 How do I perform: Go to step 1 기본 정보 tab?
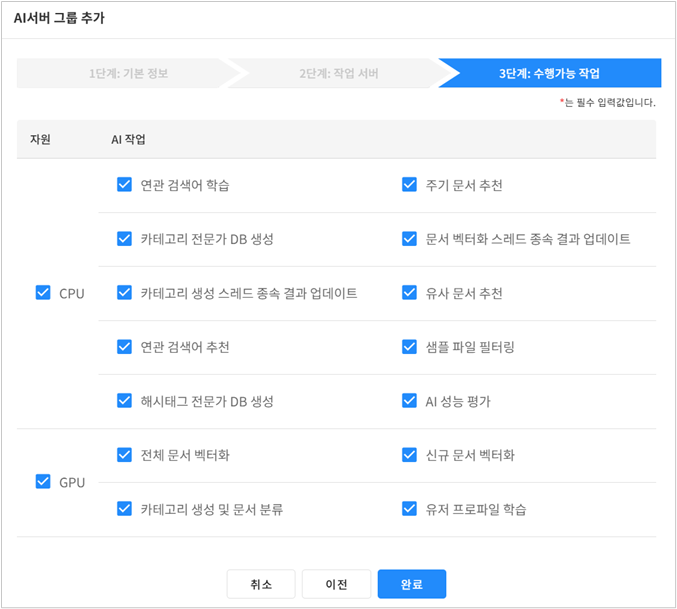[128, 73]
